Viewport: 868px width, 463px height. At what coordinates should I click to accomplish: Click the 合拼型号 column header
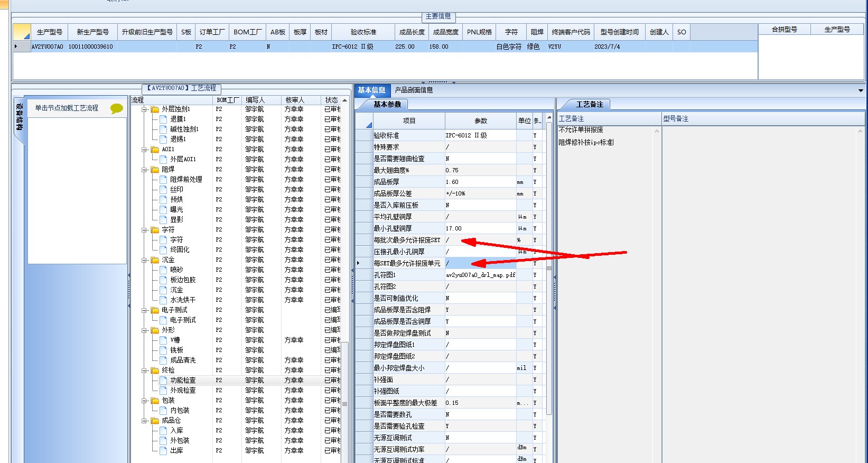coord(785,30)
